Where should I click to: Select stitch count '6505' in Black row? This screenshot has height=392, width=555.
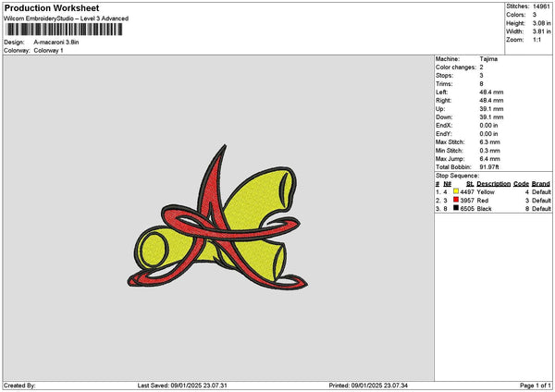[x=467, y=209]
